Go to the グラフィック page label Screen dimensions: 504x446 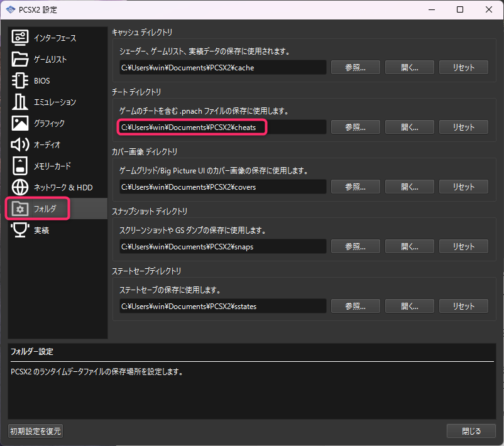49,123
